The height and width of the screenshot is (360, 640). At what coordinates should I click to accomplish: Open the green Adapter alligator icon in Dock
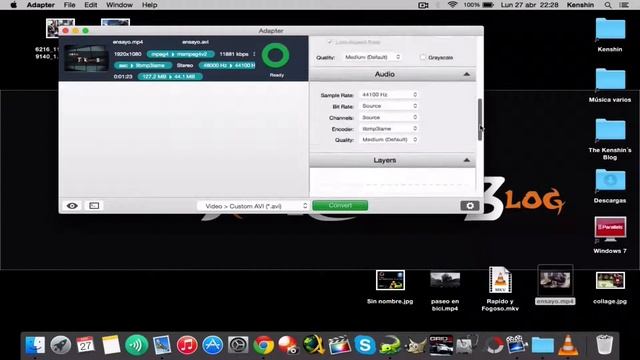point(390,345)
